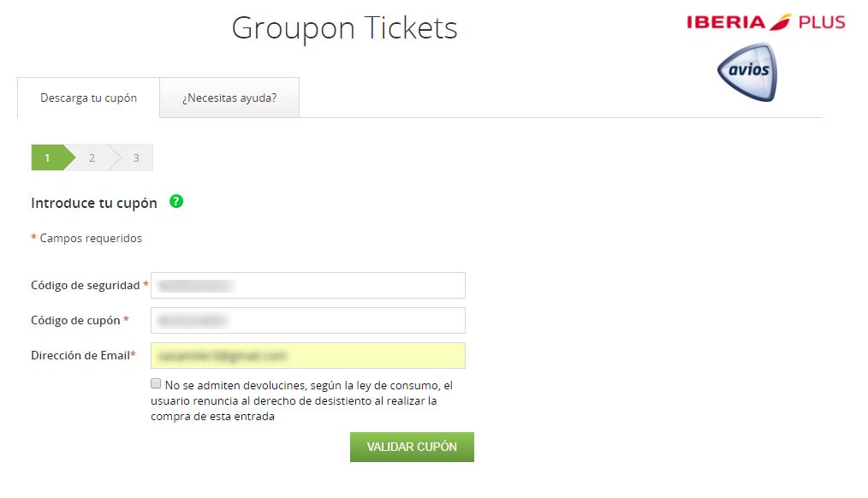868x498 pixels.
Task: Switch to the Descarga tu cupón tab
Action: (88, 98)
